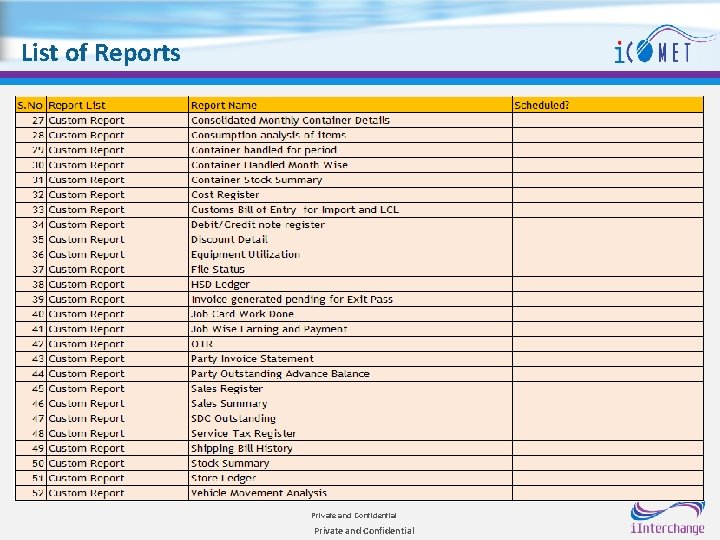This screenshot has height=540, width=720.
Task: Select 'Consumption analysis of items' cell
Action: click(350, 135)
